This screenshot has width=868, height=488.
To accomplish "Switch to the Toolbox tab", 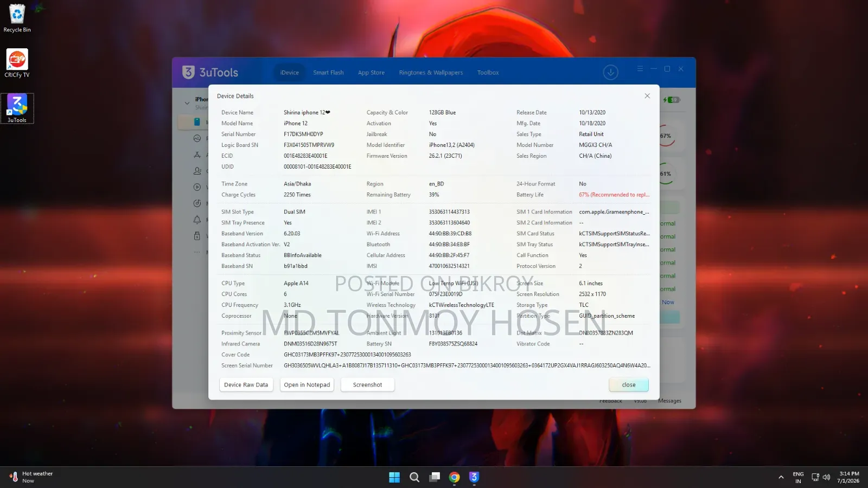I will point(488,73).
